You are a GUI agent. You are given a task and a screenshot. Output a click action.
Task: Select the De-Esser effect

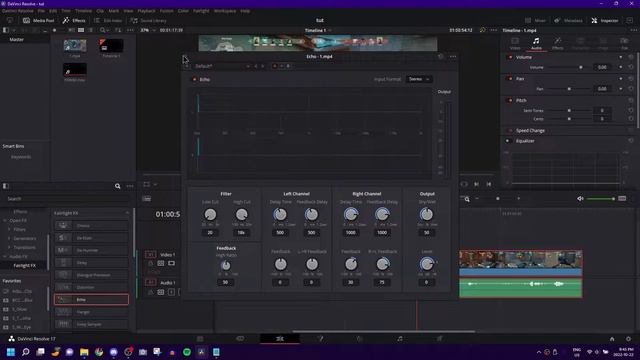(91, 238)
